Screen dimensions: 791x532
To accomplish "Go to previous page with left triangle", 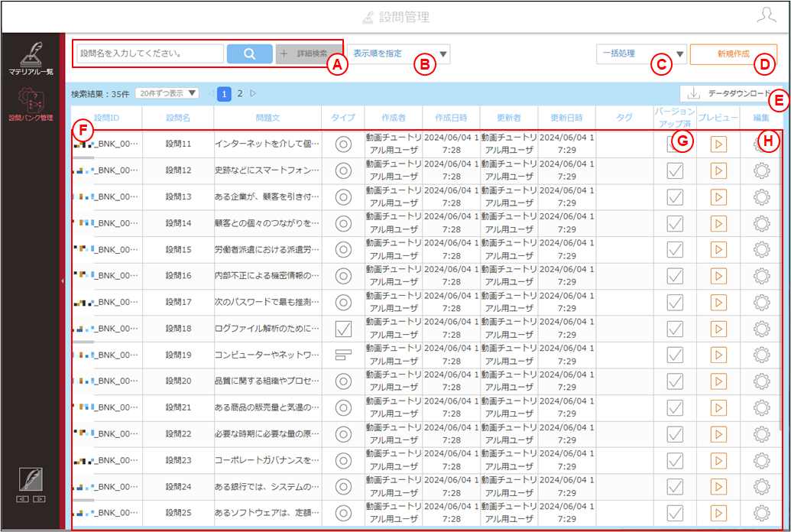I will point(212,93).
